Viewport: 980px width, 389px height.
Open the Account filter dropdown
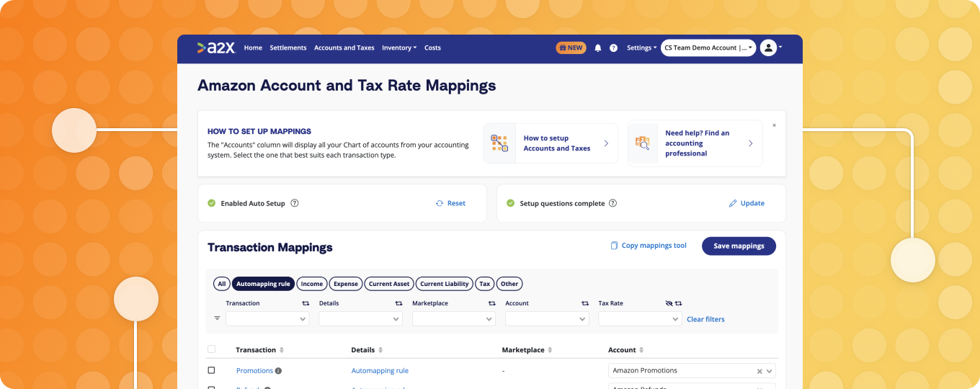tap(547, 318)
